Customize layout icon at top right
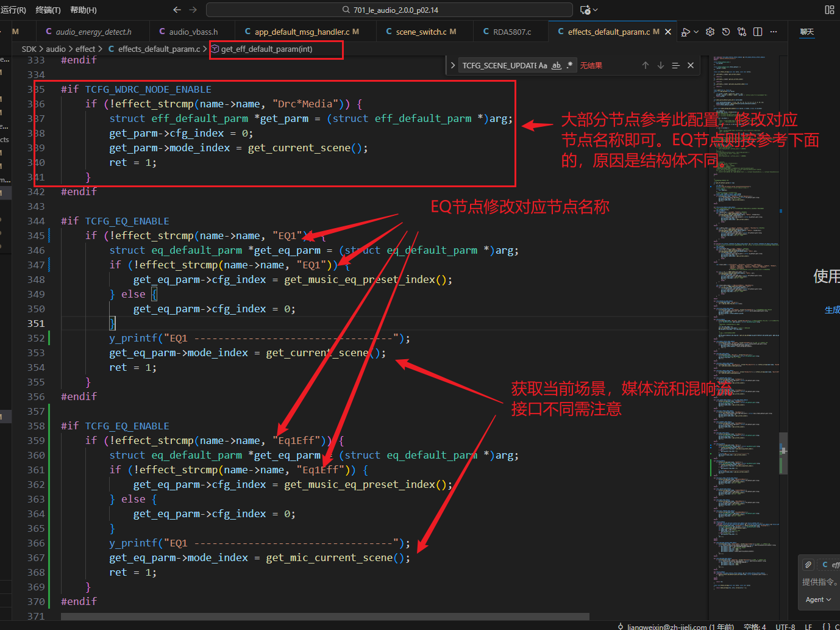Viewport: 840px width, 630px height. pos(830,10)
